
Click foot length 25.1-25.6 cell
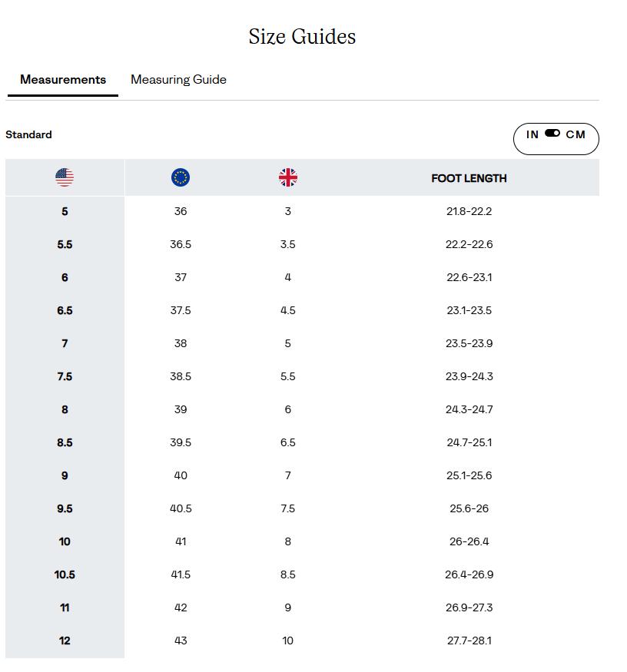pyautogui.click(x=469, y=475)
